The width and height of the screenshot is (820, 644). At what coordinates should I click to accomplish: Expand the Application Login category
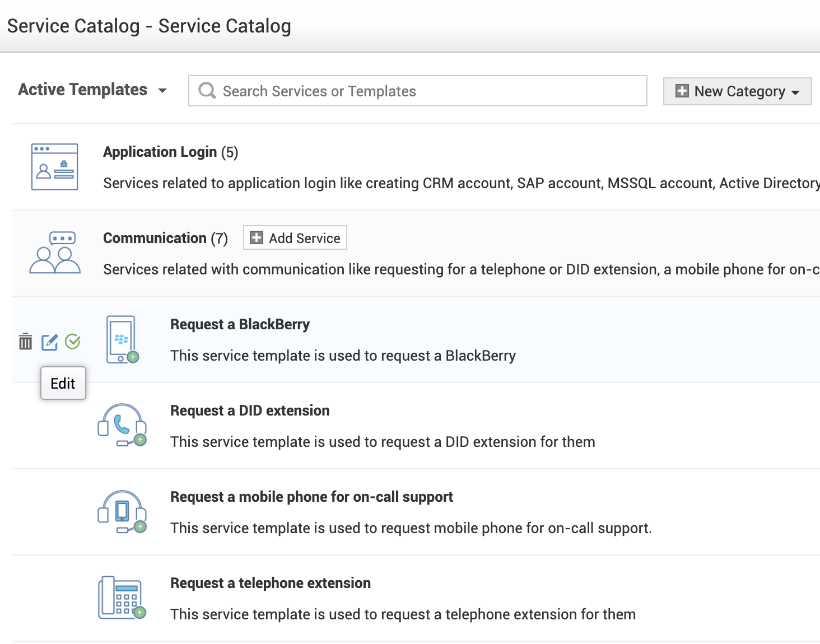(x=160, y=152)
